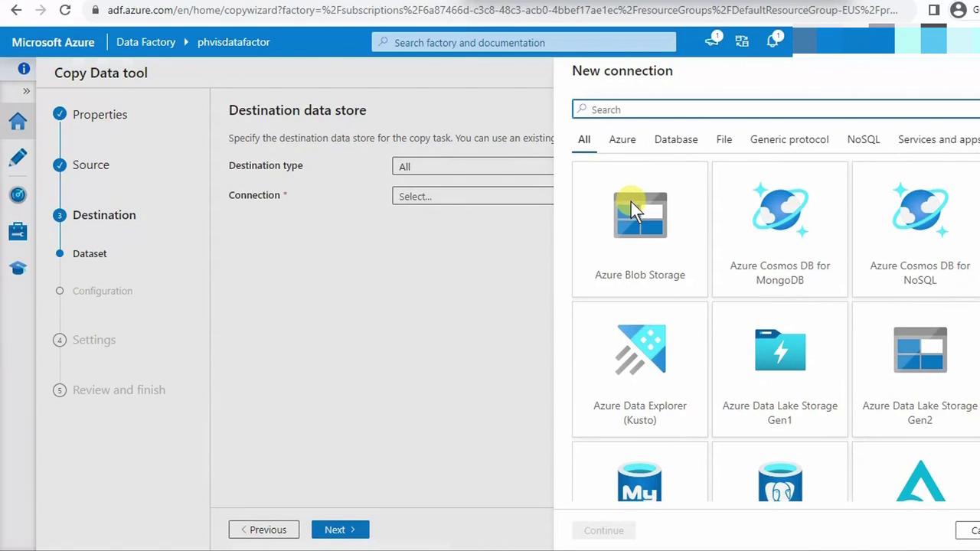Switch to the File connector tab

[x=724, y=139]
